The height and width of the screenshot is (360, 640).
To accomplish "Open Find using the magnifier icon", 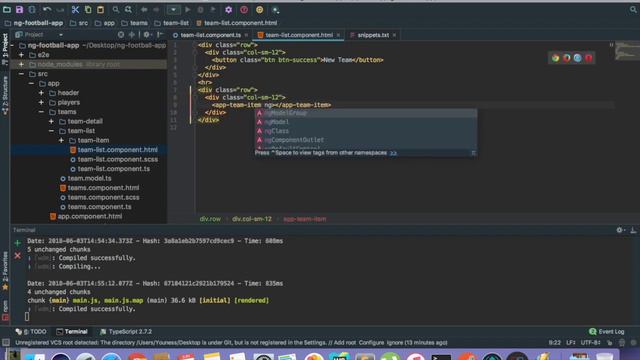I will tap(116, 9).
